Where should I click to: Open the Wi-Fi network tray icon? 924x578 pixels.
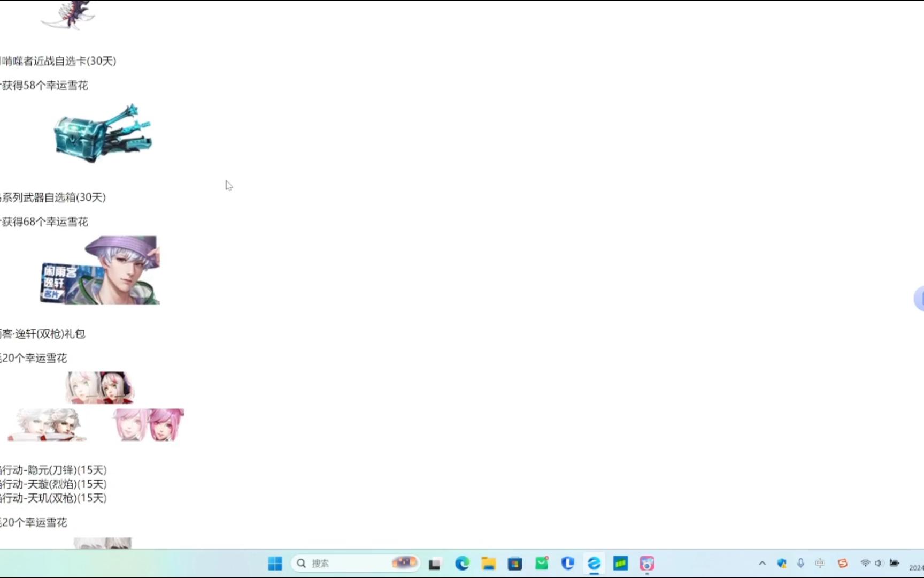[865, 563]
